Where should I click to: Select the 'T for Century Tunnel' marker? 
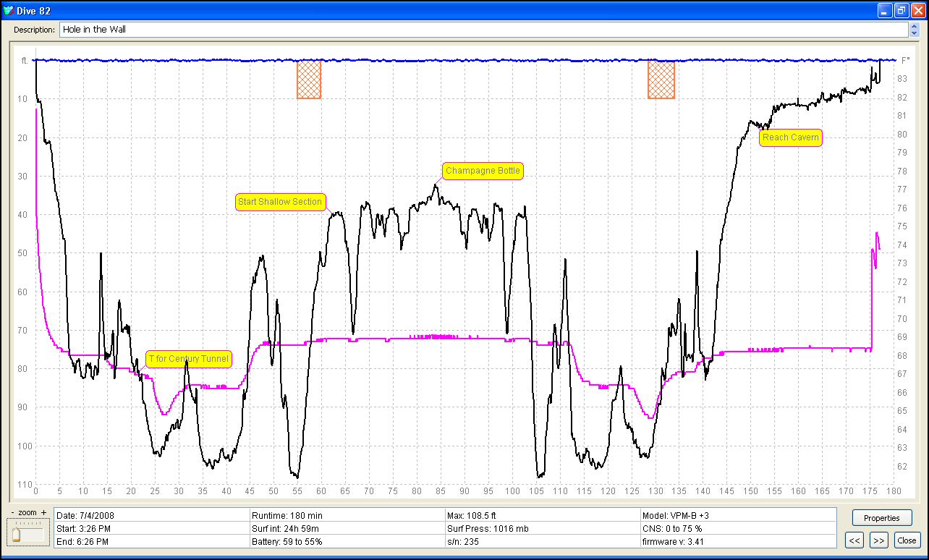coord(188,359)
